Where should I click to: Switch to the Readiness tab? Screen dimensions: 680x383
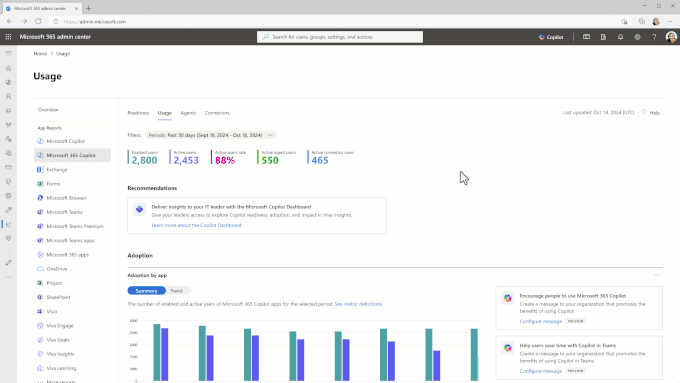[138, 113]
